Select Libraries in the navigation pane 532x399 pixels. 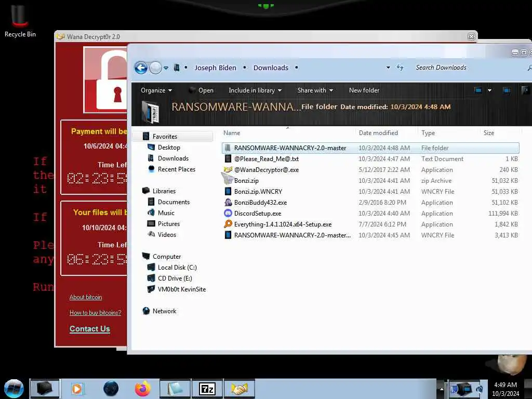click(x=164, y=191)
